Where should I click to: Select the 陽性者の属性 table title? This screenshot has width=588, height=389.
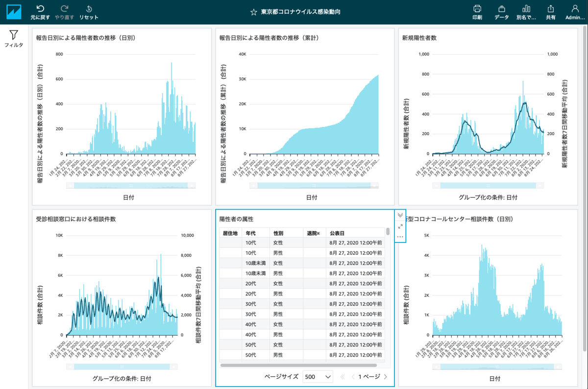(x=236, y=219)
